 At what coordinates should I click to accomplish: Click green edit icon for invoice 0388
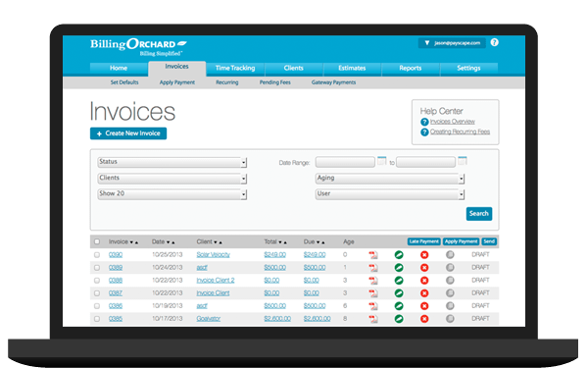[399, 281]
